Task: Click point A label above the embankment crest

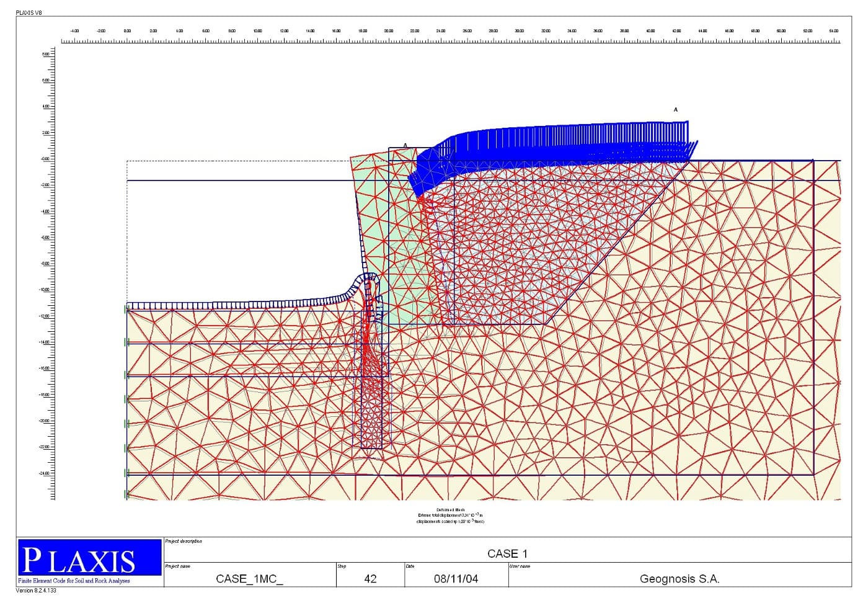Action: [x=676, y=109]
